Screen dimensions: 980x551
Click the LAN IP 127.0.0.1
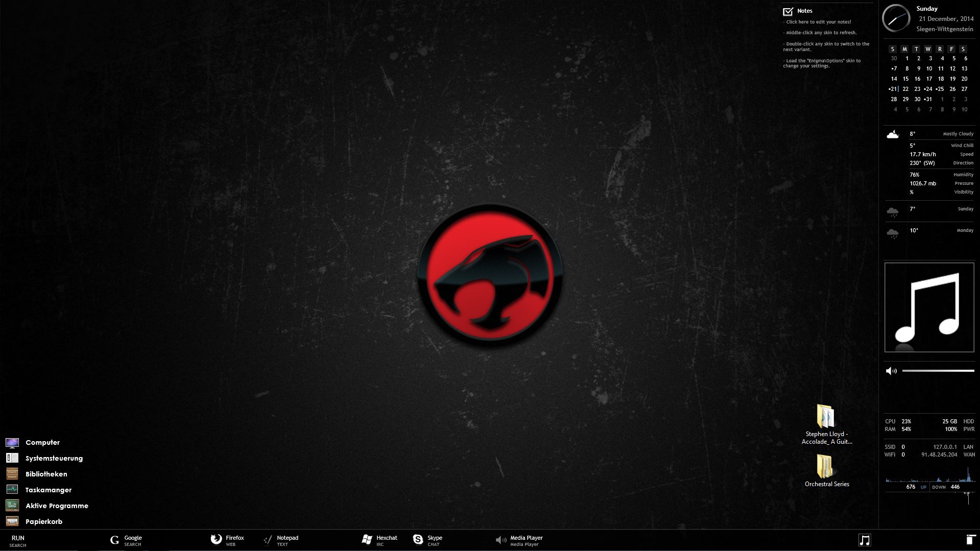(945, 447)
